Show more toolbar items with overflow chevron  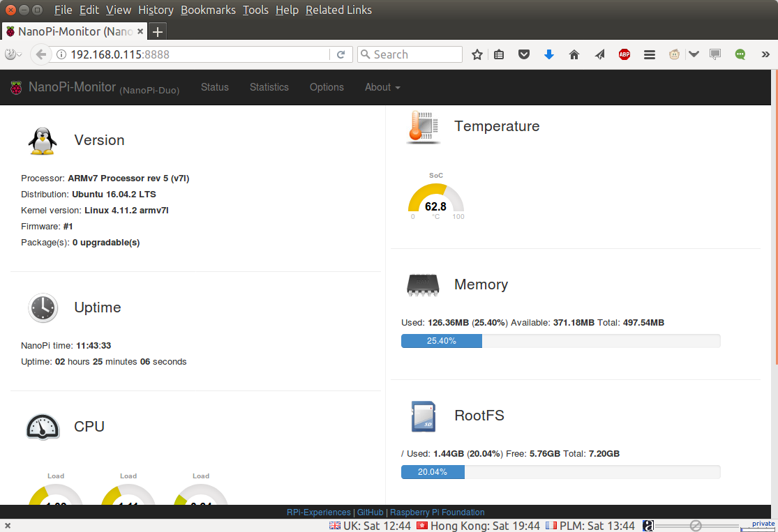click(x=765, y=54)
